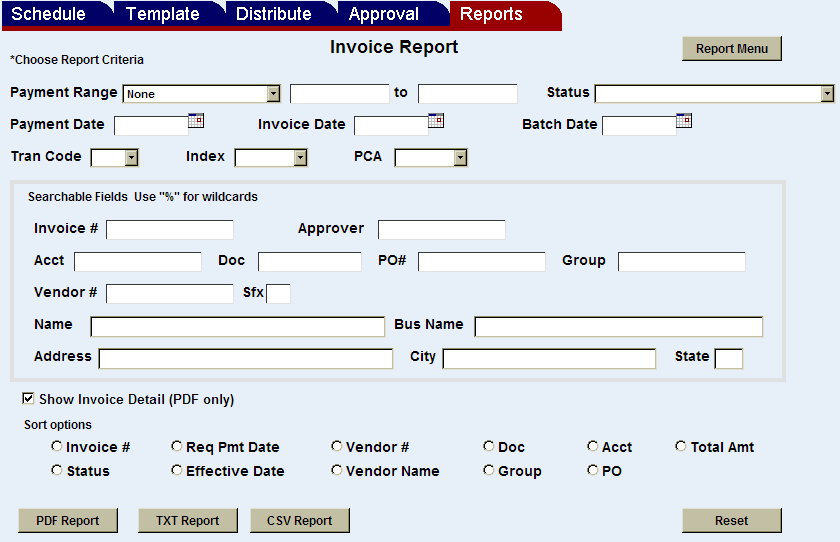Open the Invoice Date calendar picker

pyautogui.click(x=436, y=121)
